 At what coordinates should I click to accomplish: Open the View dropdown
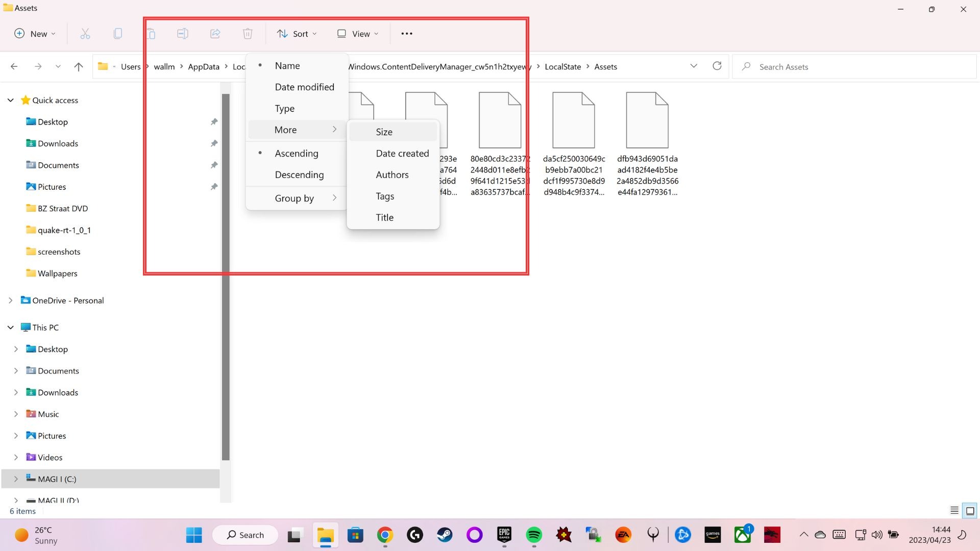tap(357, 33)
